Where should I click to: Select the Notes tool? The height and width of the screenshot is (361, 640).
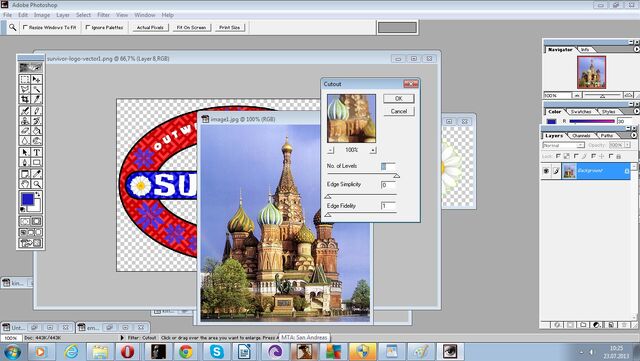click(25, 174)
